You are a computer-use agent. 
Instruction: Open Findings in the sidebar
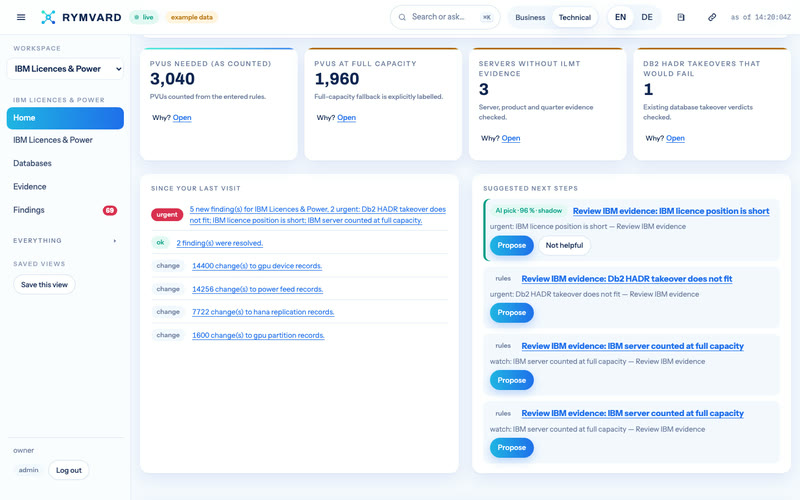click(x=65, y=210)
